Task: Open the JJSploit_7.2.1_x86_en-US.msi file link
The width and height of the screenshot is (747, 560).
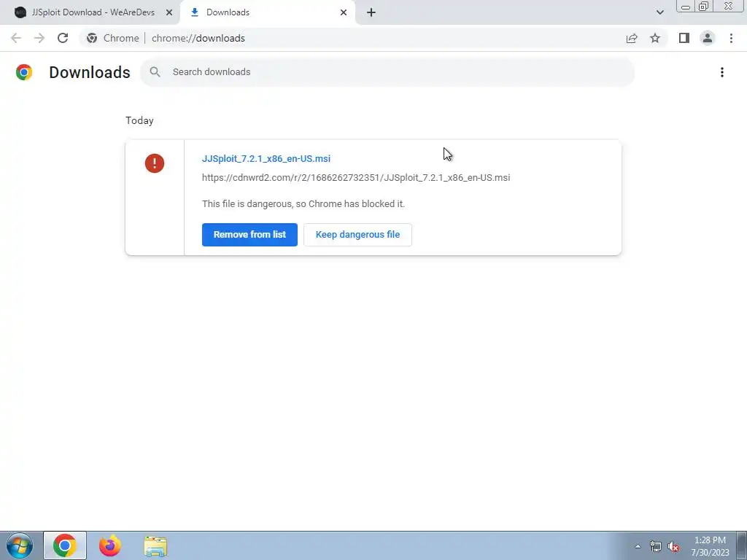Action: 266,158
